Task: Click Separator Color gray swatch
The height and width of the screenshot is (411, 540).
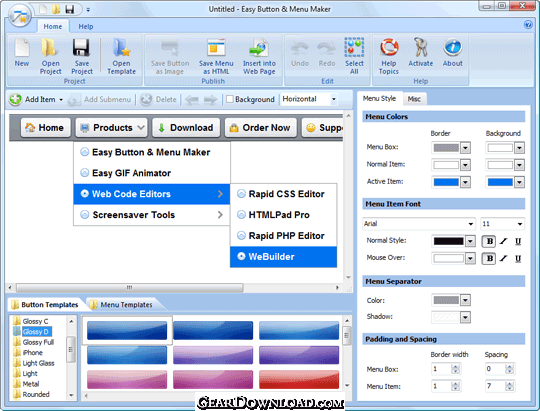Action: pos(446,300)
